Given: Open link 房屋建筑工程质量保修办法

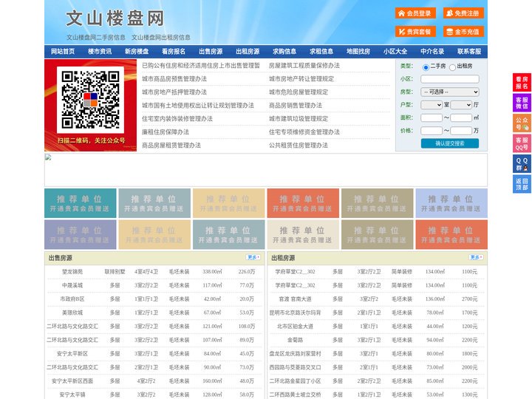Looking at the screenshot, I should [x=304, y=66].
